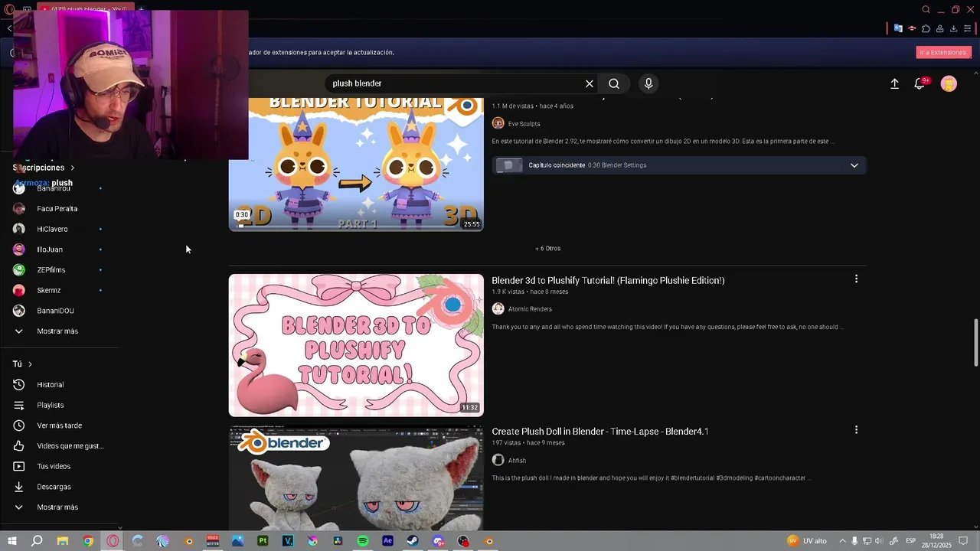Open the YouTube upload/create icon
This screenshot has width=980, height=551.
pyautogui.click(x=894, y=83)
